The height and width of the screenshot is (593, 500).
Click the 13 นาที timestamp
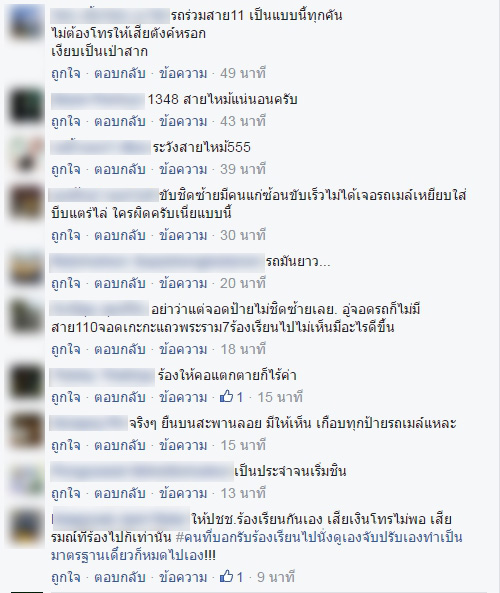pyautogui.click(x=243, y=493)
